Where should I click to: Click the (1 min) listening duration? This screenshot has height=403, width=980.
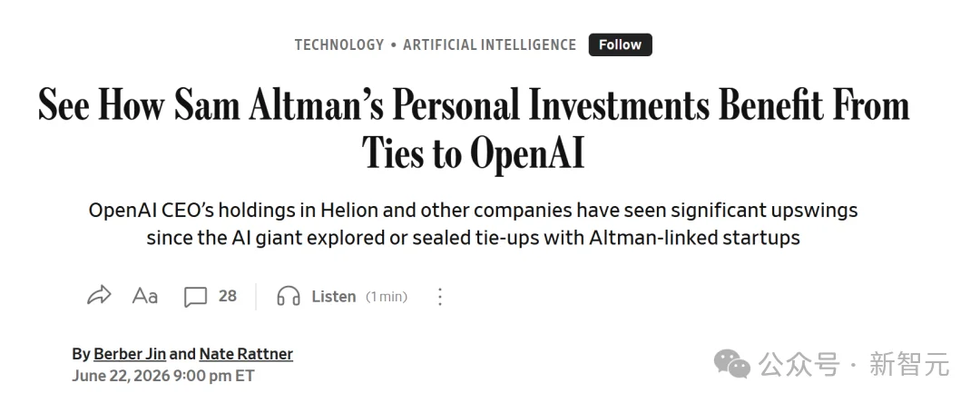[387, 297]
